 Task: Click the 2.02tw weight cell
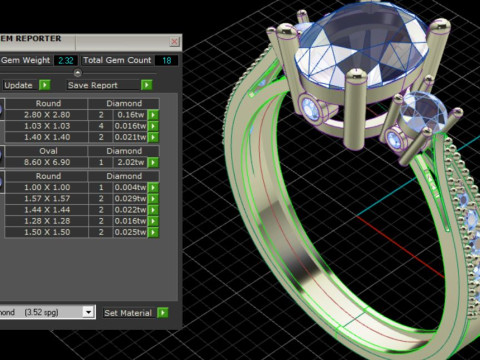[130, 163]
